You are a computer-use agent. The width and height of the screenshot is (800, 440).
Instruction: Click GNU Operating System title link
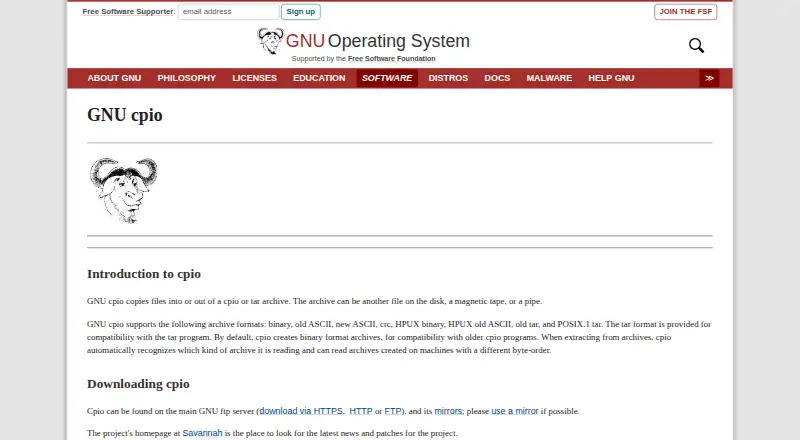(x=378, y=41)
